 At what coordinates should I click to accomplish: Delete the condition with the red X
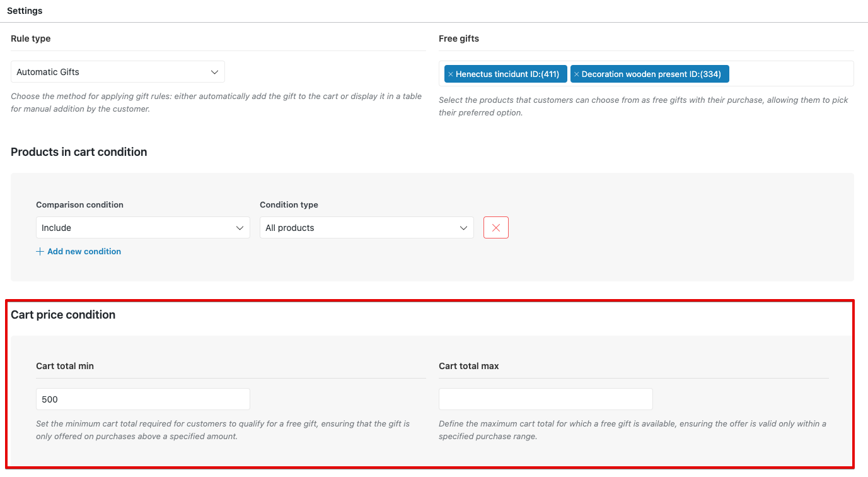[495, 228]
